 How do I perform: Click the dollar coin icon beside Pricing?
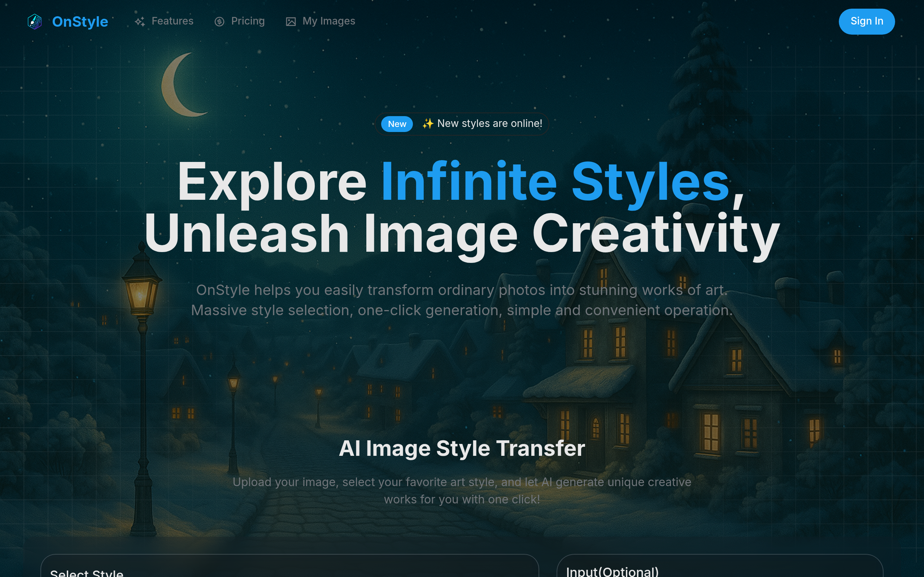coord(219,22)
